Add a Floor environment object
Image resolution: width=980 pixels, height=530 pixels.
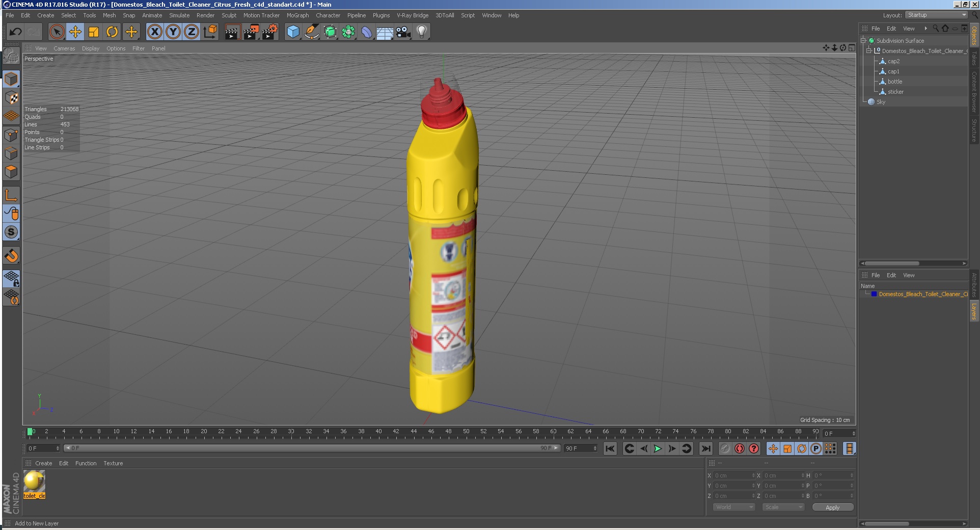coord(385,32)
